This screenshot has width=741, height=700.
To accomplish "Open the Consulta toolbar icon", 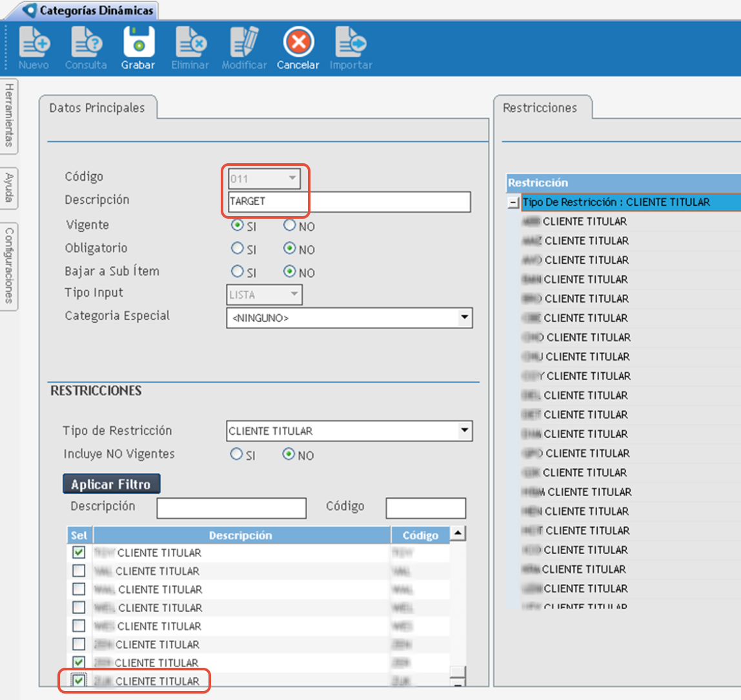I will [86, 48].
